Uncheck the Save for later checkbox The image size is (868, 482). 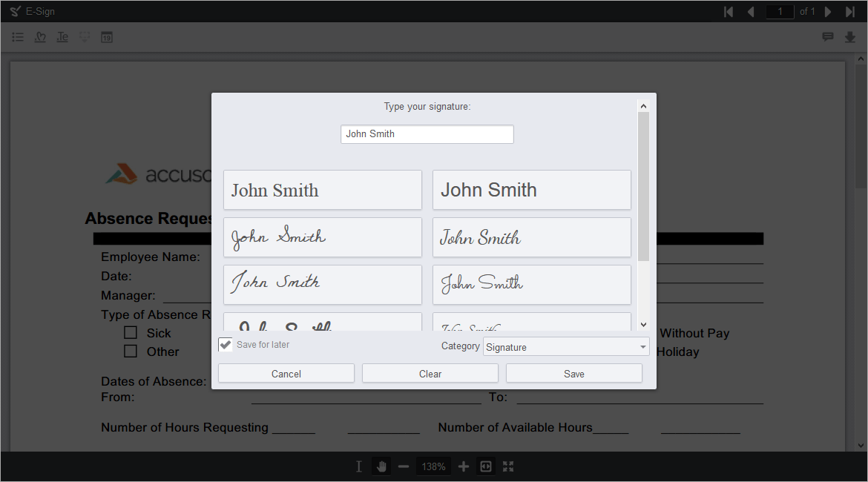[x=225, y=344]
